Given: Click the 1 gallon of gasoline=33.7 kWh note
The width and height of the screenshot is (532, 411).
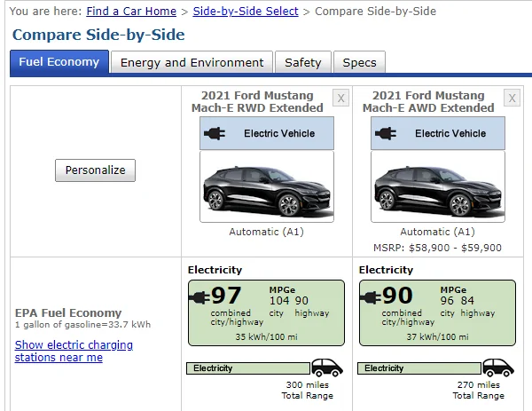Looking at the screenshot, I should 82,325.
